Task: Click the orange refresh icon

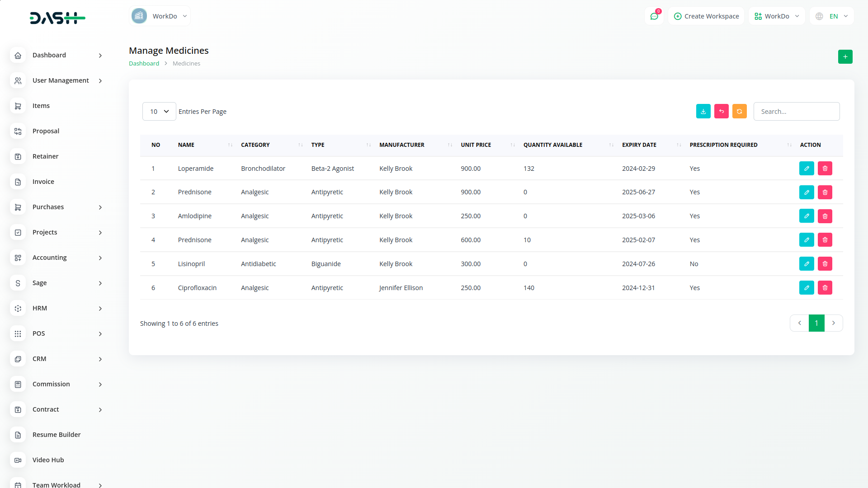Action: 739,111
